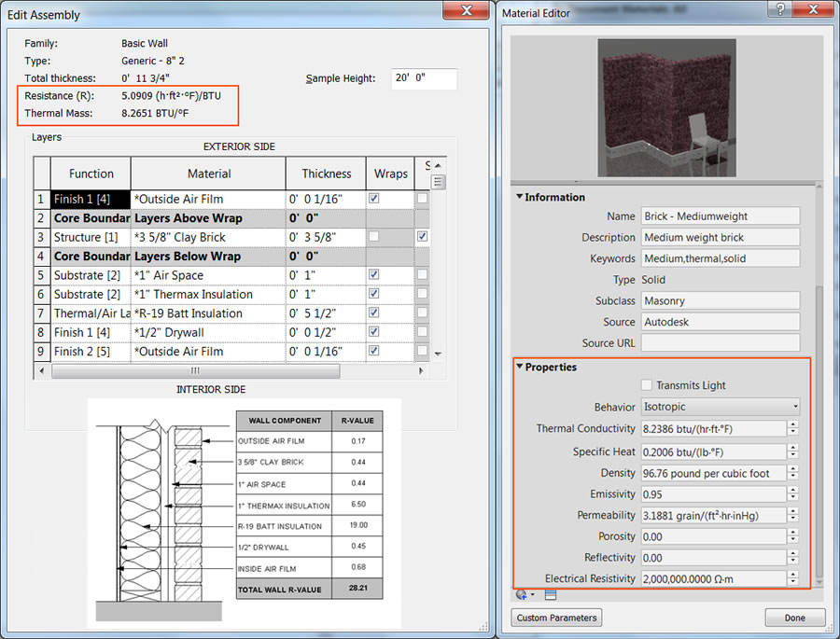Select the *R-19 Batt Insulation material cell
This screenshot has height=639, width=840.
coord(208,313)
